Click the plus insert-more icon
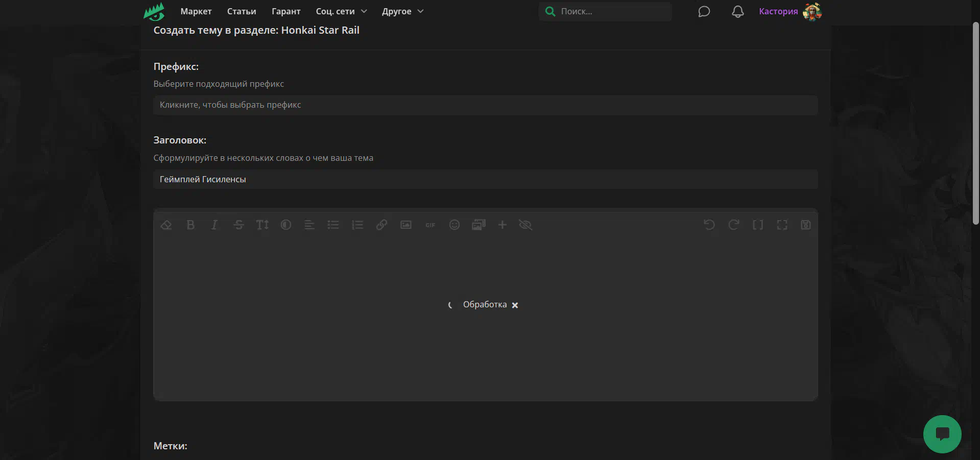 [x=503, y=225]
